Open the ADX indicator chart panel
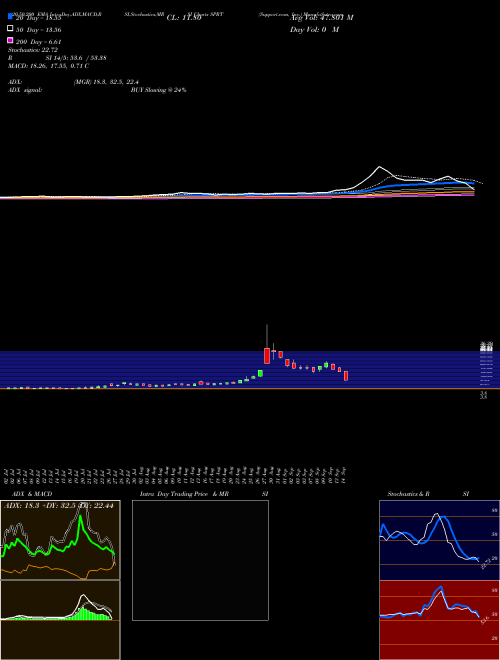The height and width of the screenshot is (660, 500). [x=60, y=540]
